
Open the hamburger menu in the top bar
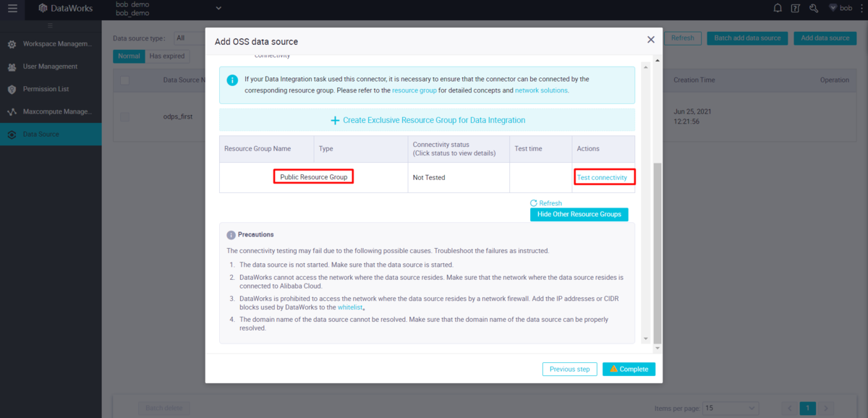click(12, 9)
